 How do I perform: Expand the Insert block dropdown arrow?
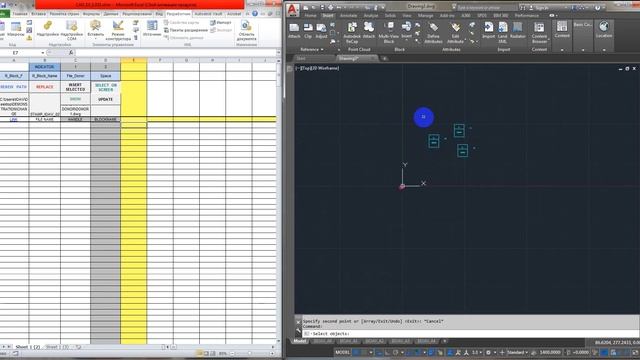[x=407, y=41]
